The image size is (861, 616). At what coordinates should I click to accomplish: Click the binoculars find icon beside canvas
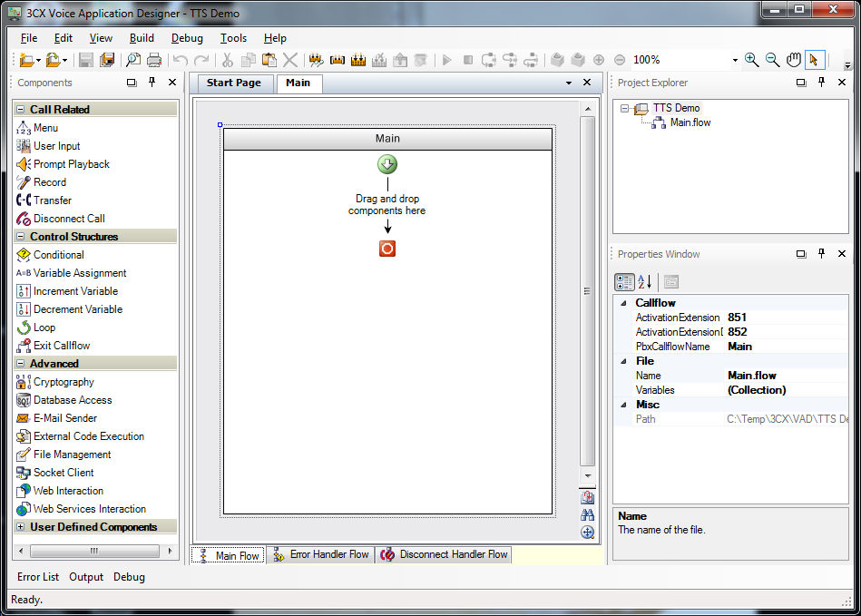[588, 515]
